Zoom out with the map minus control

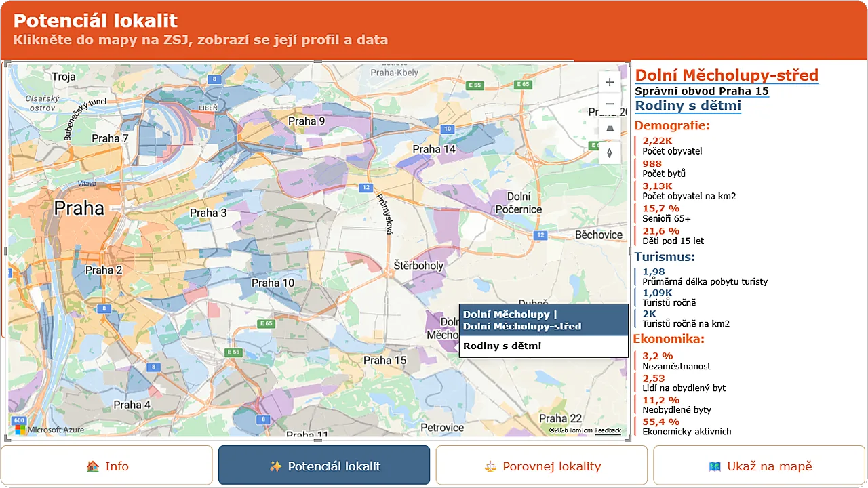[x=610, y=104]
